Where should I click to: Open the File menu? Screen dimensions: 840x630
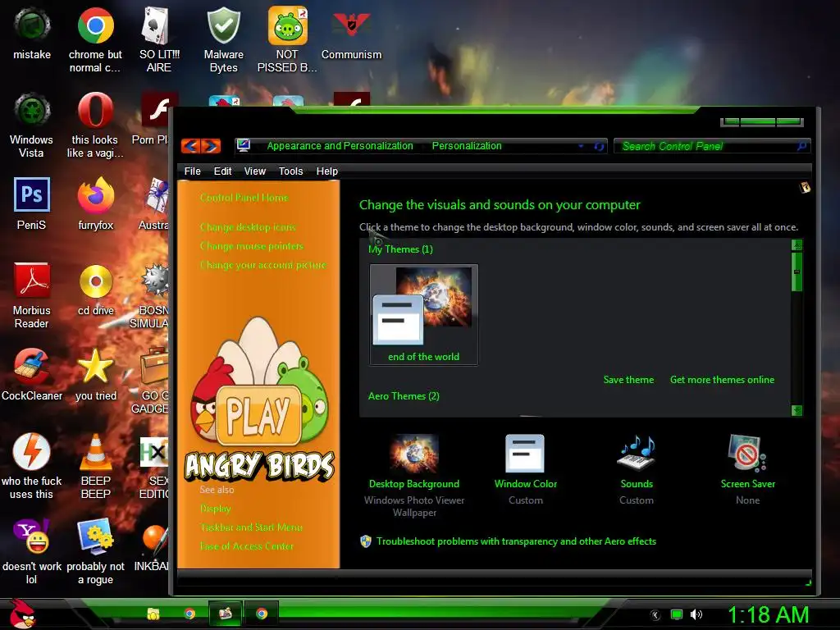(192, 171)
